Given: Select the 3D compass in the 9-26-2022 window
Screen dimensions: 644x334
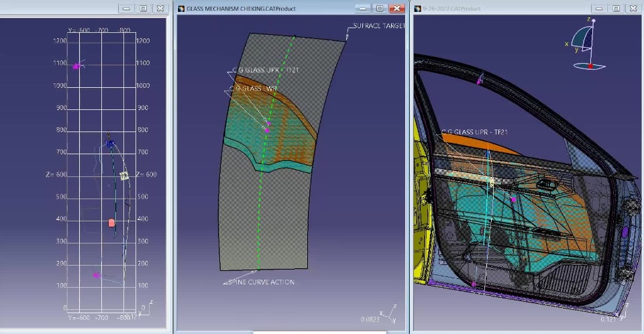Looking at the screenshot, I should (584, 44).
